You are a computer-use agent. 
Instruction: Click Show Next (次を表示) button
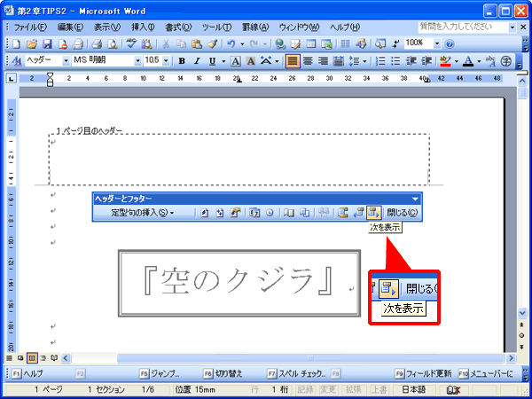pos(374,213)
